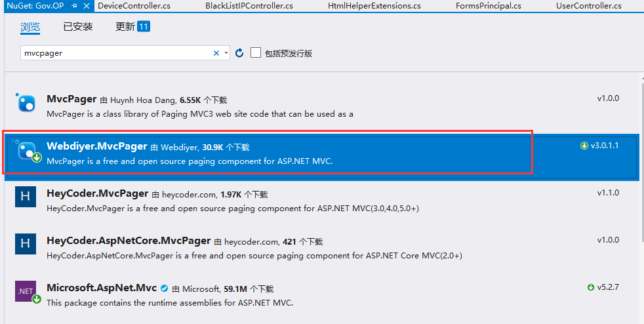
Task: Open the search history dropdown arrow
Action: [x=226, y=53]
